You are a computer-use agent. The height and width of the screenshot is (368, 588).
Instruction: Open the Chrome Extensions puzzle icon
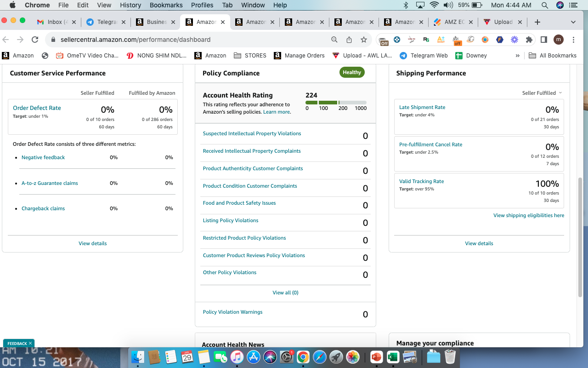(529, 40)
